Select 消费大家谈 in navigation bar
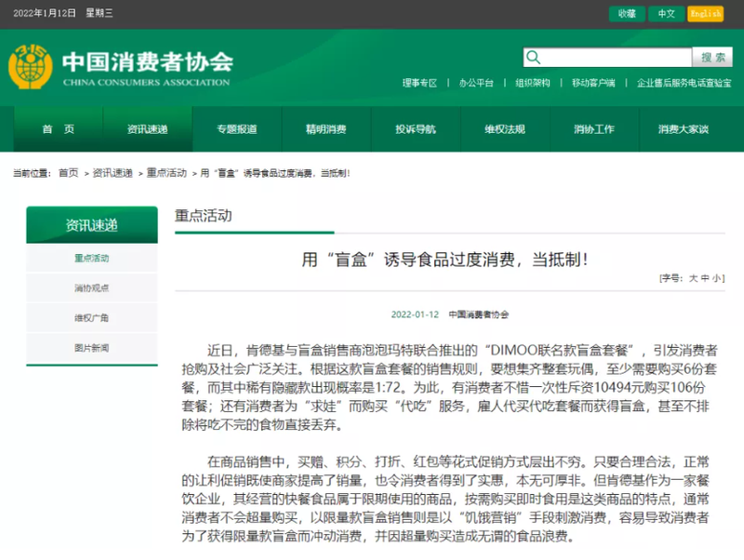The height and width of the screenshot is (560, 744). [684, 129]
